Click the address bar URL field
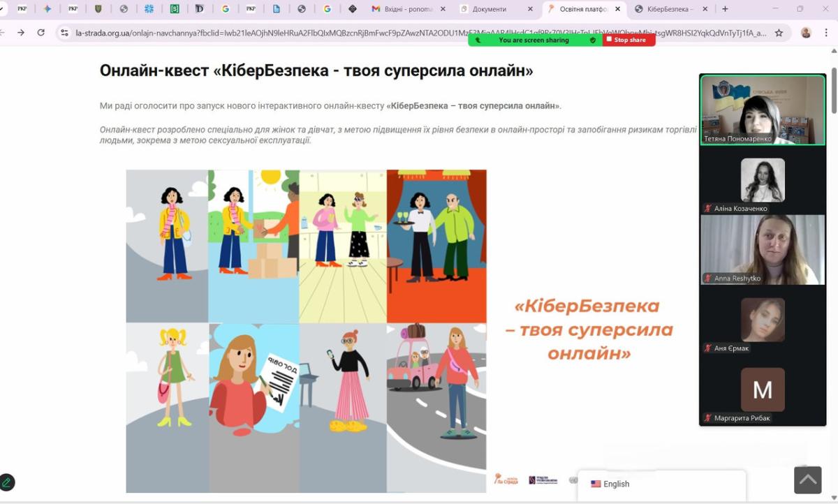The width and height of the screenshot is (838, 504). coord(419,33)
